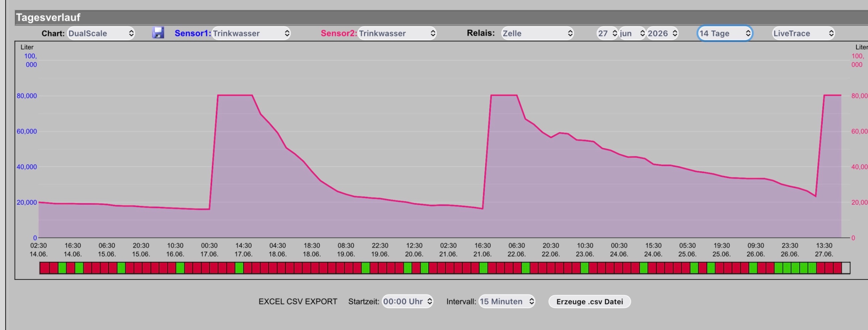Open the 14 Tage time range dropdown
The width and height of the screenshot is (868, 330).
[x=724, y=33]
